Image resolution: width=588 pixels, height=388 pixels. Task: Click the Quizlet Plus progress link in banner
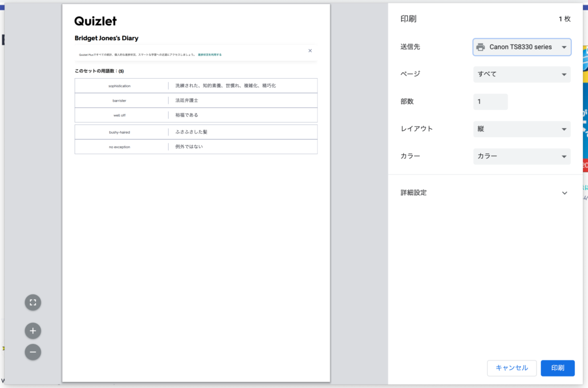210,55
